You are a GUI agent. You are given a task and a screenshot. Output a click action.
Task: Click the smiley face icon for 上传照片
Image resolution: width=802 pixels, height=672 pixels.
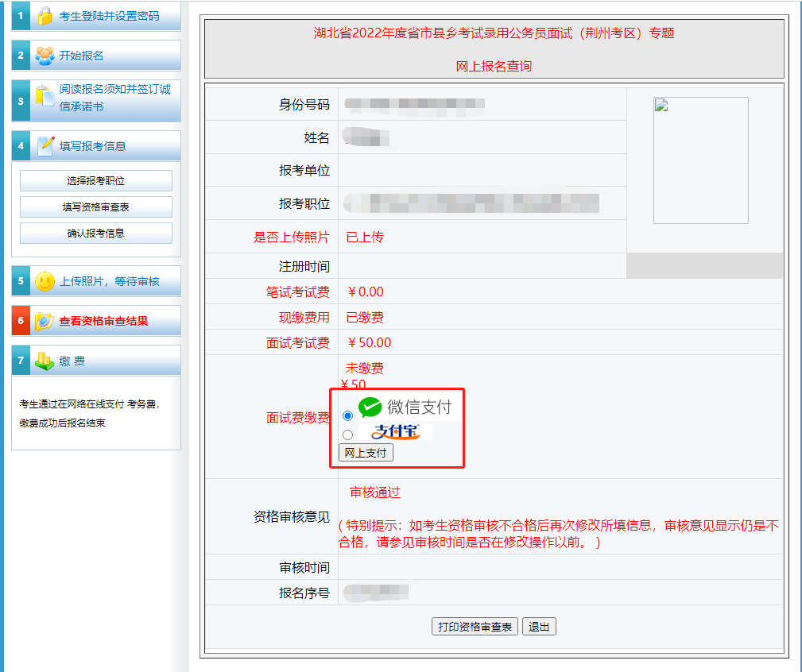(45, 281)
